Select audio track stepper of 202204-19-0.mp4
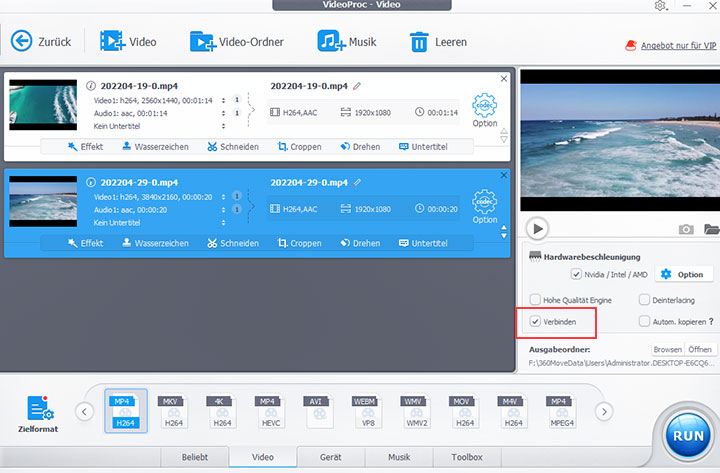Screen dimensions: 720x473 pos(224,113)
